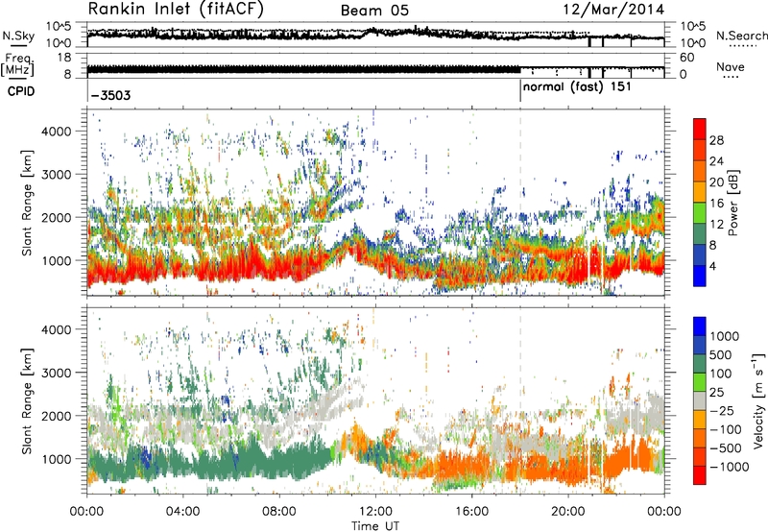Click the "Time UT" axis title
Image resolution: width=768 pixels, height=532 pixels.
[x=375, y=526]
